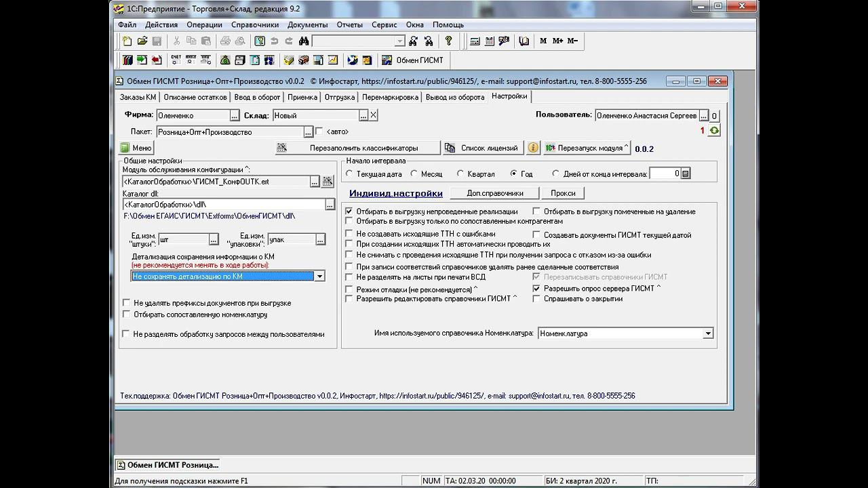The width and height of the screenshot is (868, 488).
Task: Click the Каталог dll path input field
Action: pos(224,204)
